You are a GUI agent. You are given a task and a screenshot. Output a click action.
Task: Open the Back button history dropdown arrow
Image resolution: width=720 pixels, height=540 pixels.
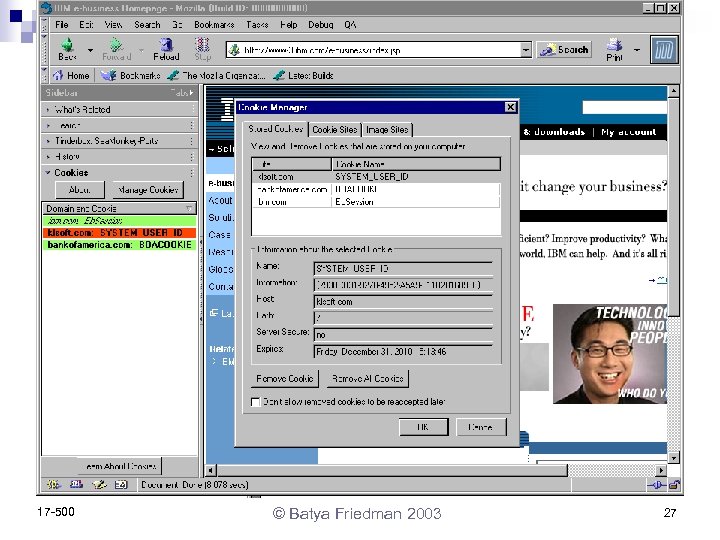90,50
